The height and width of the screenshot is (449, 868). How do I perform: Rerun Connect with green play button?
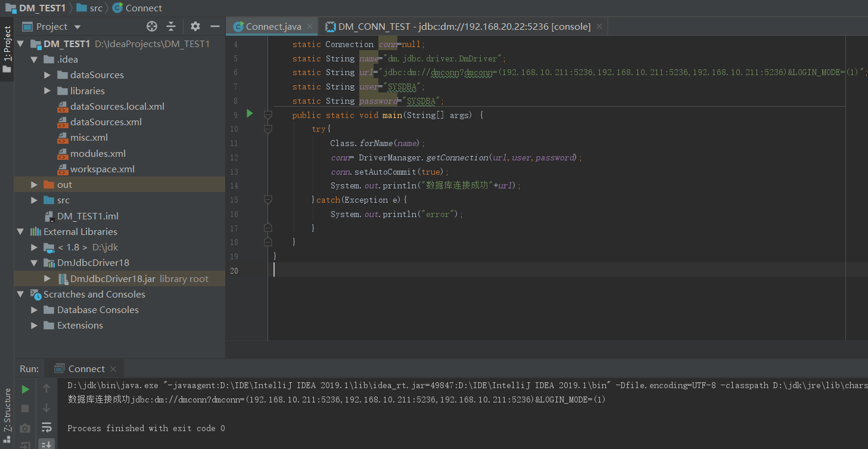coord(25,389)
